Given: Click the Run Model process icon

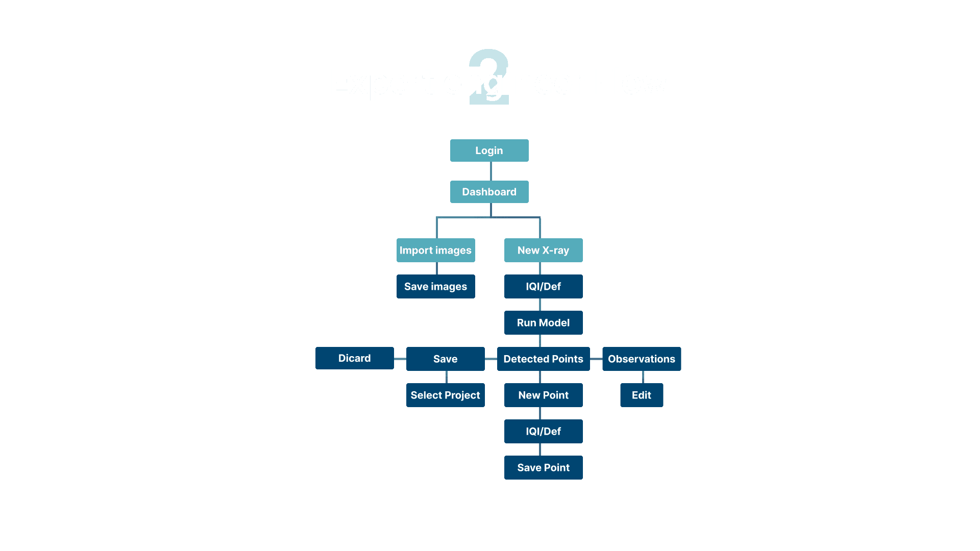Looking at the screenshot, I should point(543,322).
